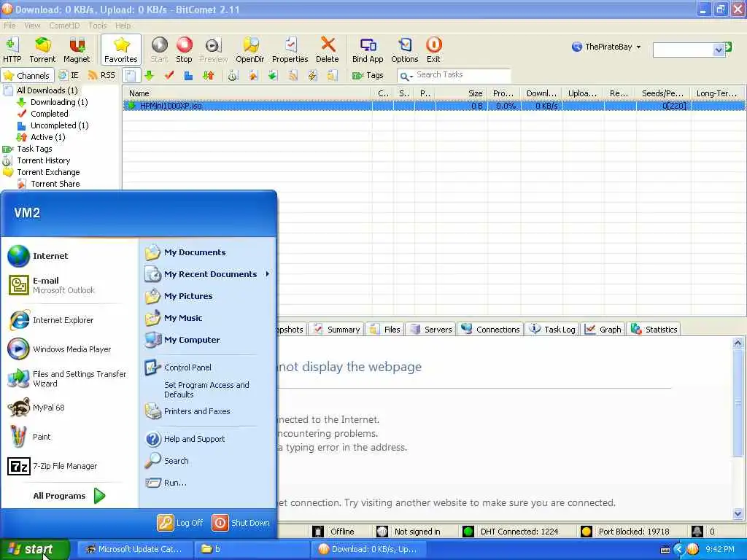Switch to the IE tab
Image resolution: width=747 pixels, height=560 pixels.
[x=69, y=75]
